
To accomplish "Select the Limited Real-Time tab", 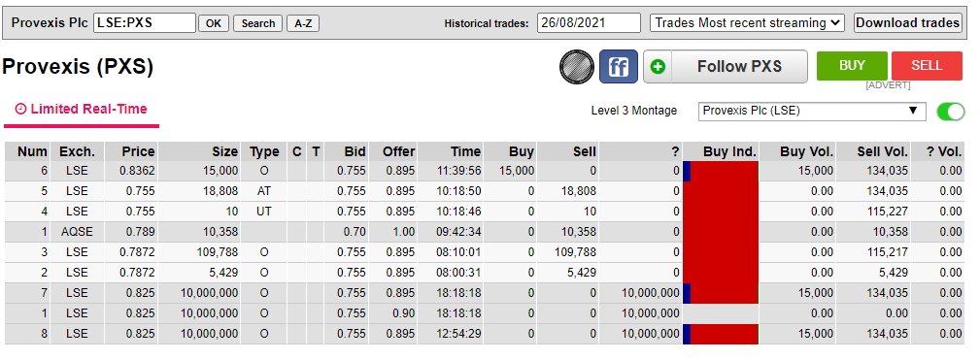I will [x=82, y=110].
